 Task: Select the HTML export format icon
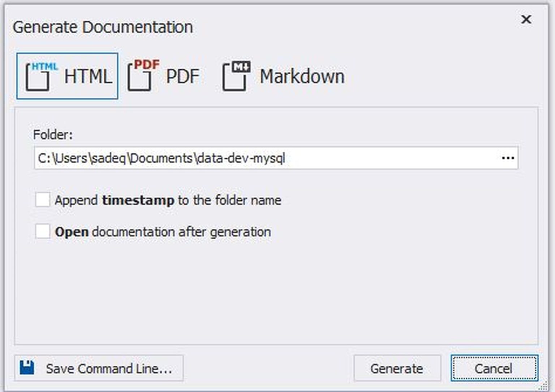(67, 76)
